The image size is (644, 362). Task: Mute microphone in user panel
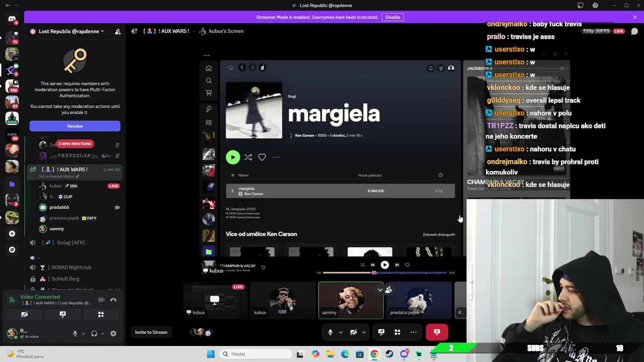[75, 333]
